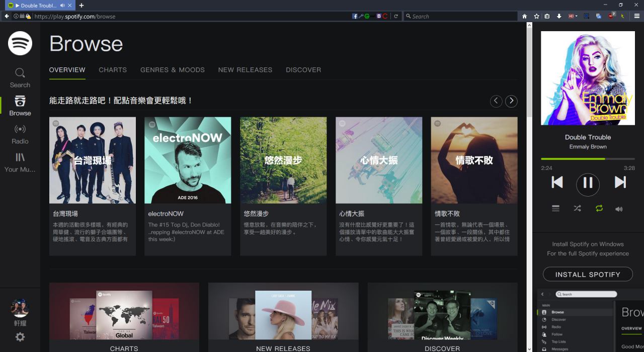Switch to the Discover tab
This screenshot has width=644, height=352.
pyautogui.click(x=303, y=70)
